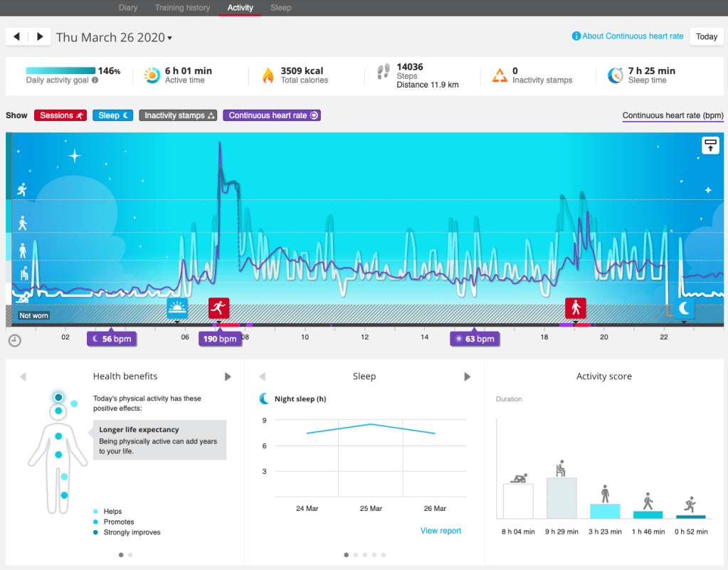The width and height of the screenshot is (728, 570).
Task: Show previous Sleep panel chart arrow
Action: [x=262, y=376]
